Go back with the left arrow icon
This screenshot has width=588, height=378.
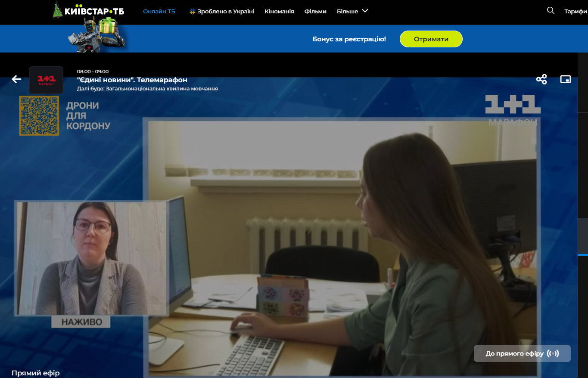pos(16,79)
